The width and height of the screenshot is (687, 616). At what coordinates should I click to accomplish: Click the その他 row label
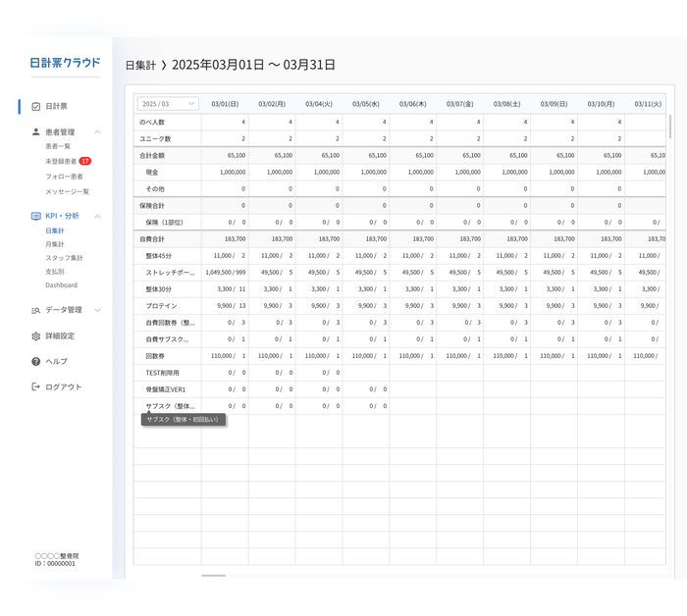coord(155,189)
